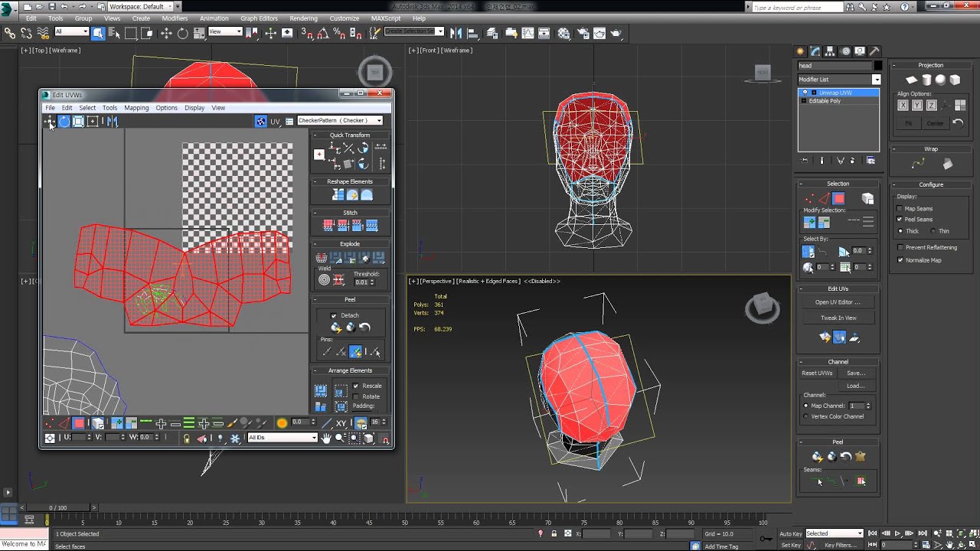
Task: Click the Select Object tool in main toolbar
Action: coord(98,33)
